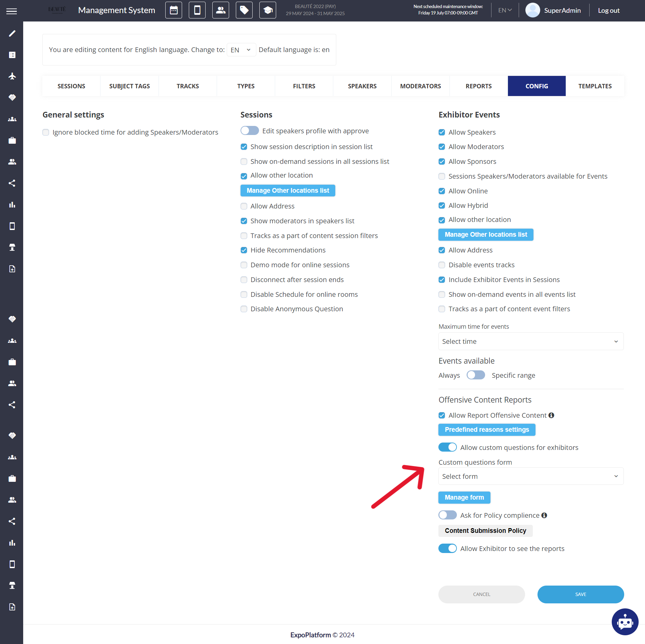
Task: Click the mobile device icon in top header
Action: (x=197, y=10)
